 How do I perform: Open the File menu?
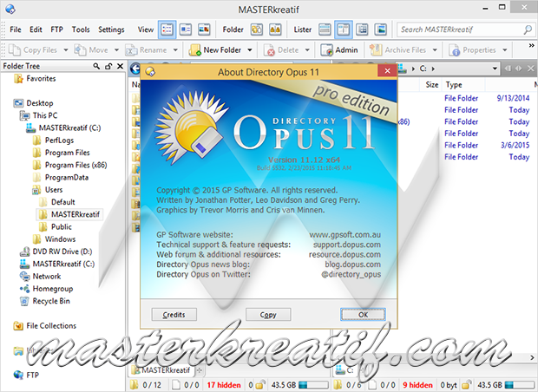(x=16, y=29)
